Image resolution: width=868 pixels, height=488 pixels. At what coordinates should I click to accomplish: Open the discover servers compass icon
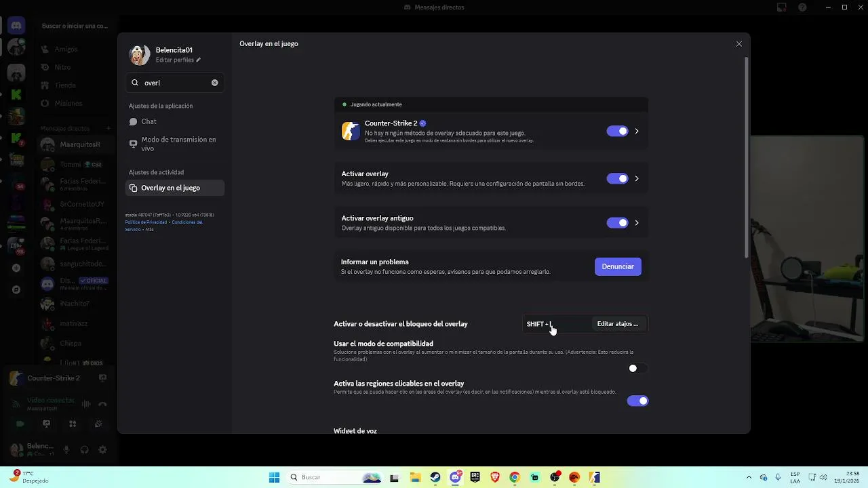[x=16, y=289]
